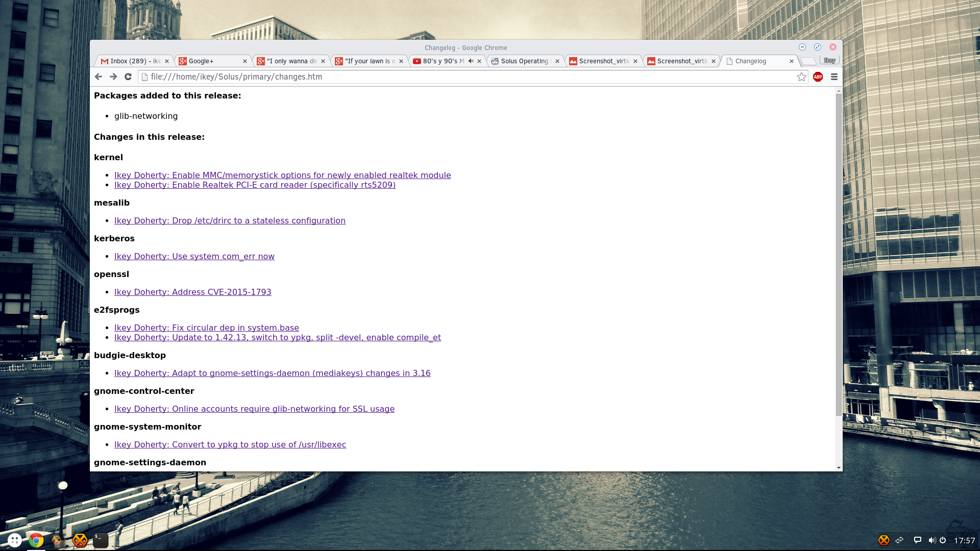Click the Chrome icon in the panel
Screen dimensions: 980x551
point(36,540)
